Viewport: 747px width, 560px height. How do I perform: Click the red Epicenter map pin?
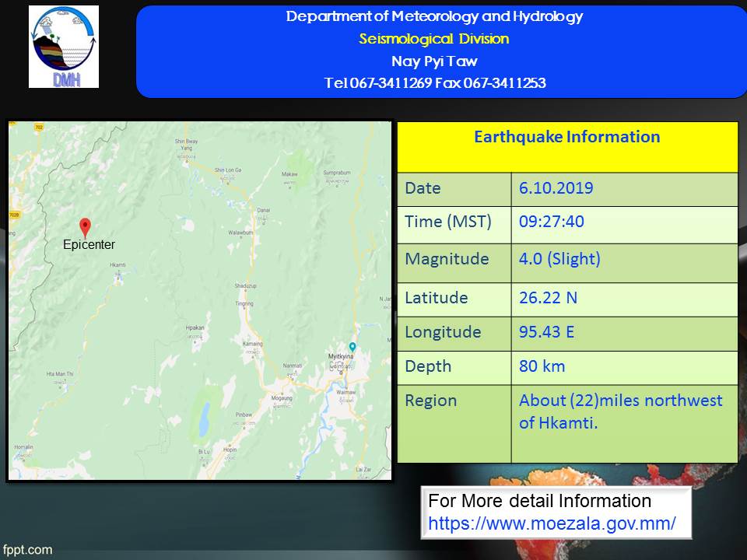[86, 227]
